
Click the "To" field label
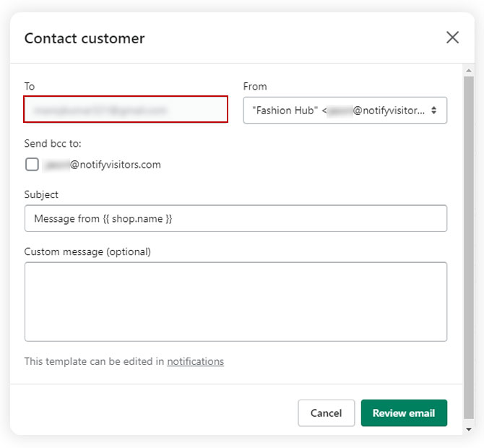(30, 87)
